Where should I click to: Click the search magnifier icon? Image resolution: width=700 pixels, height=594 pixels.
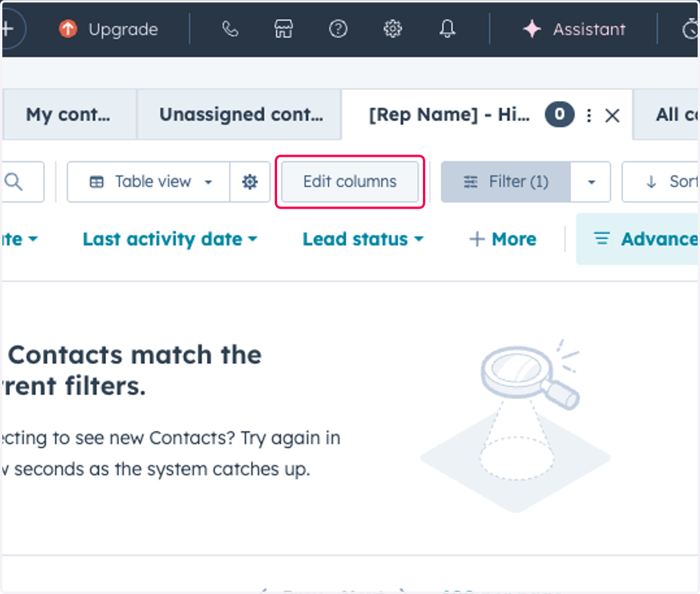[14, 182]
